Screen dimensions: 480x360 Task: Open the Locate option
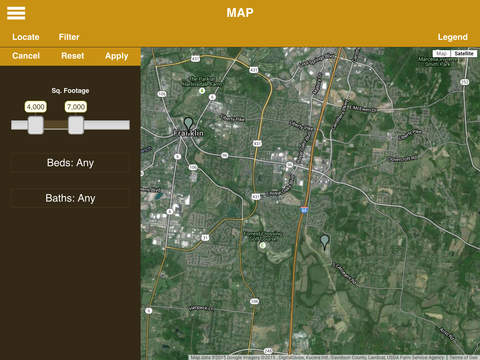(26, 37)
